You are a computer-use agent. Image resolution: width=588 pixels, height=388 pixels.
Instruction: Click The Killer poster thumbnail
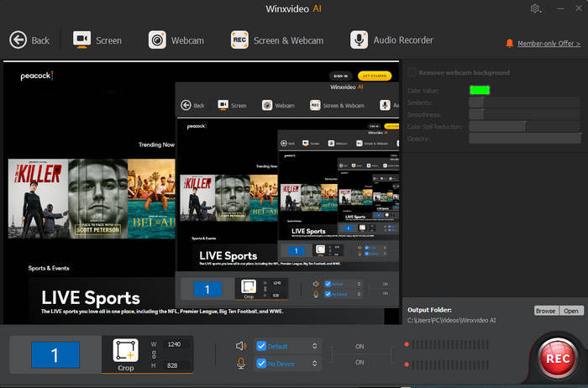(x=39, y=199)
